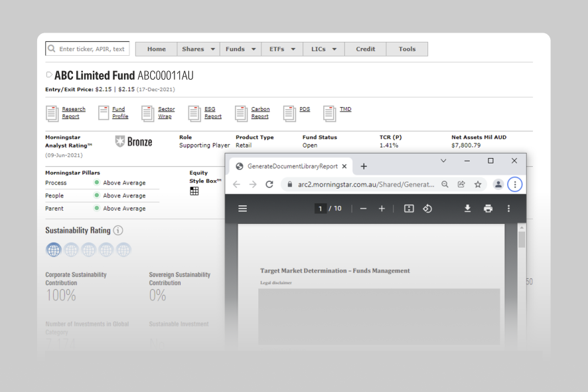Open the Equity Style Box grid

194,191
